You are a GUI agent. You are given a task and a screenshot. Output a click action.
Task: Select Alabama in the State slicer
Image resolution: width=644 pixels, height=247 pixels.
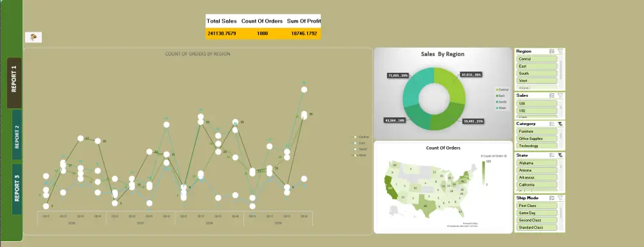coord(536,163)
